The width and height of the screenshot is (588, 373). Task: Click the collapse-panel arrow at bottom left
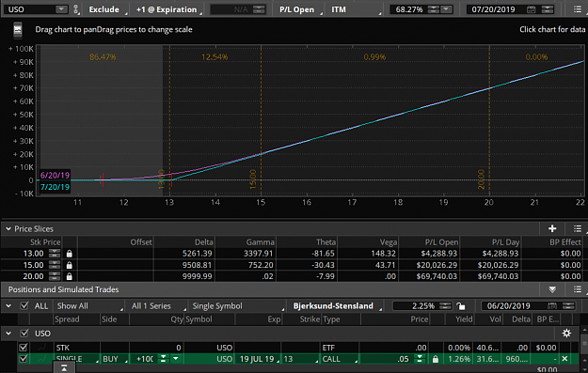click(64, 368)
